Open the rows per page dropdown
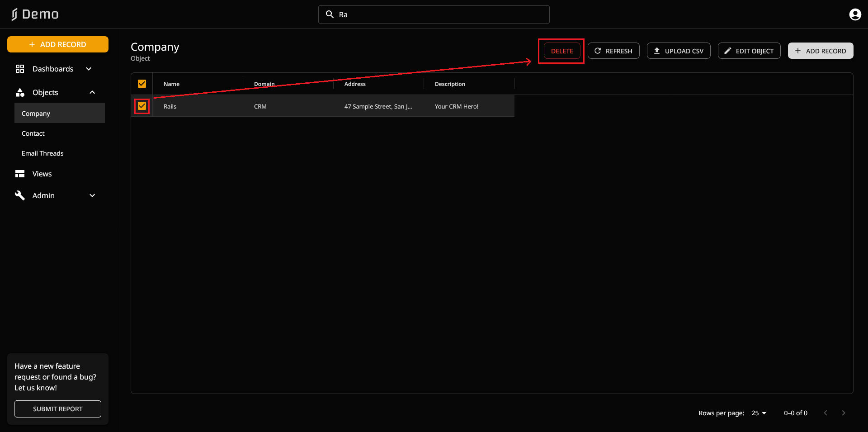Screen dimensions: 868x432 coord(759,413)
